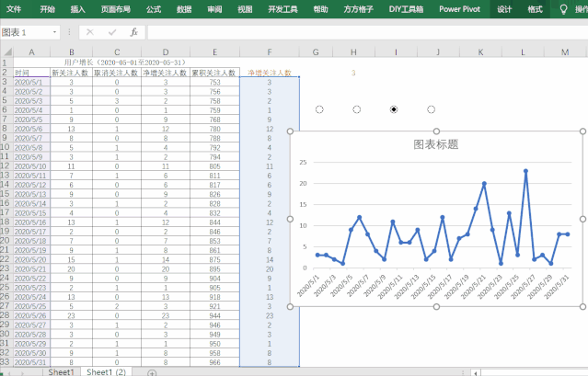588x376 pixels.
Task: Click cumulative value cell 753
Action: pyautogui.click(x=214, y=82)
